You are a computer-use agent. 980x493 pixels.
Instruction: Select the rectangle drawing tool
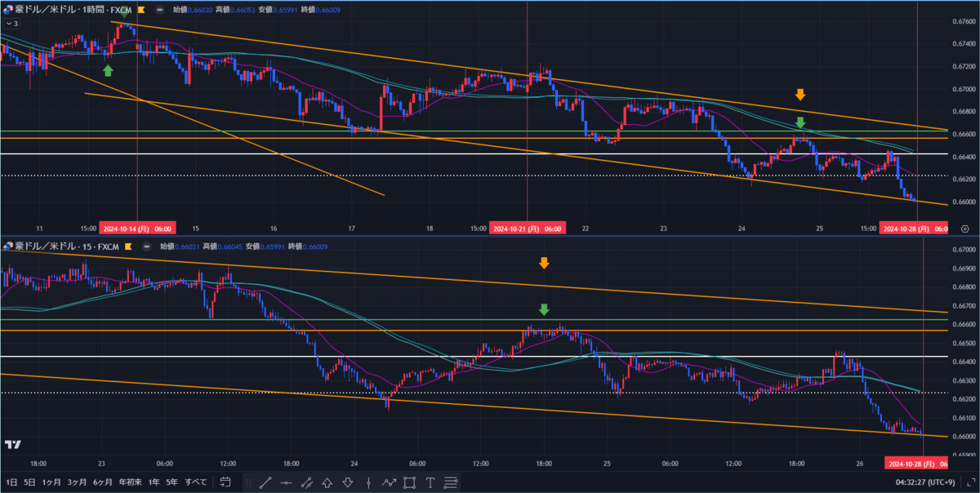pyautogui.click(x=409, y=482)
